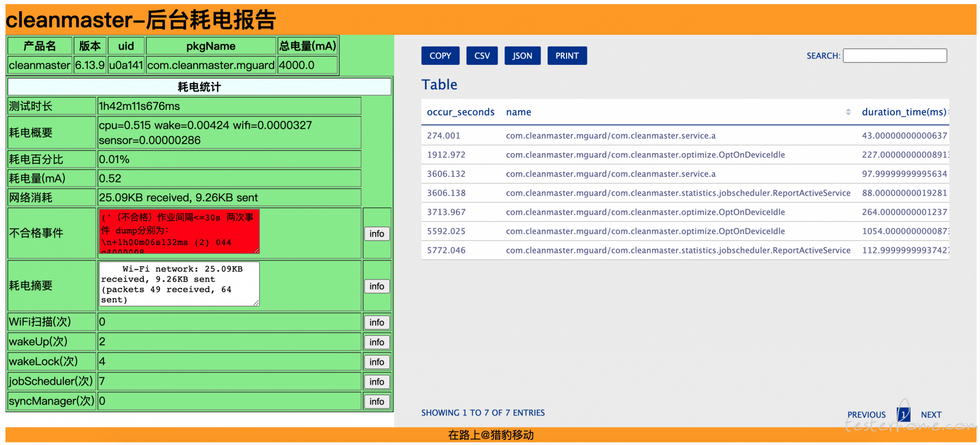Open info for wakeUp row
This screenshot has height=445, width=980.
(x=377, y=342)
